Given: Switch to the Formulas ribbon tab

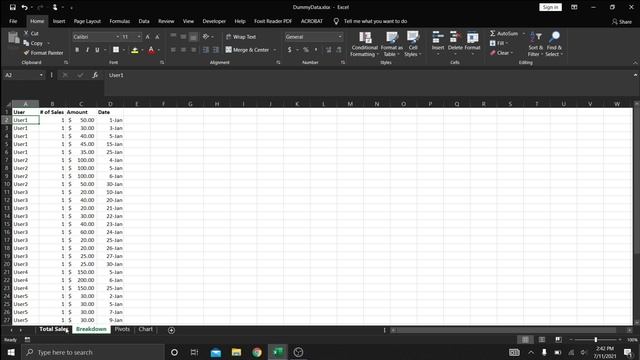Looking at the screenshot, I should coord(120,21).
